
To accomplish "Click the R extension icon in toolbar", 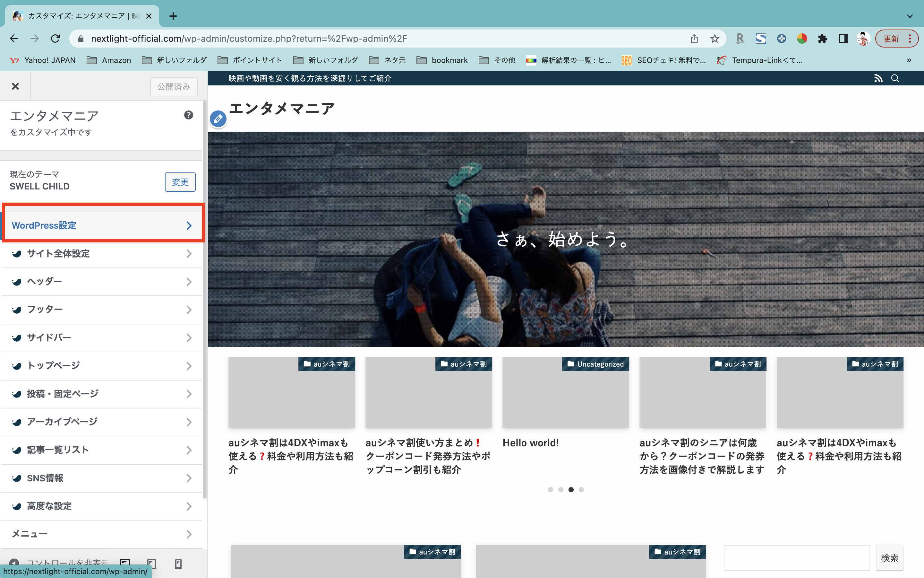I will [x=740, y=39].
